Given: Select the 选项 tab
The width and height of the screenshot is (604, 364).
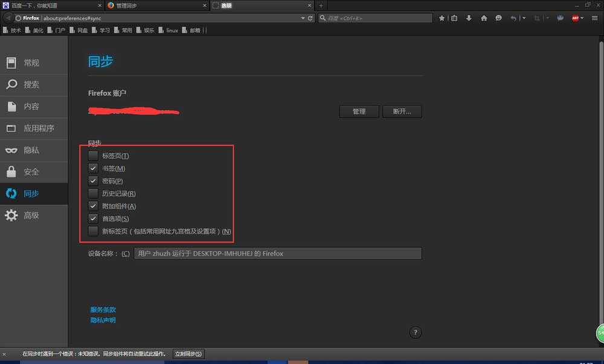Looking at the screenshot, I should coord(262,5).
